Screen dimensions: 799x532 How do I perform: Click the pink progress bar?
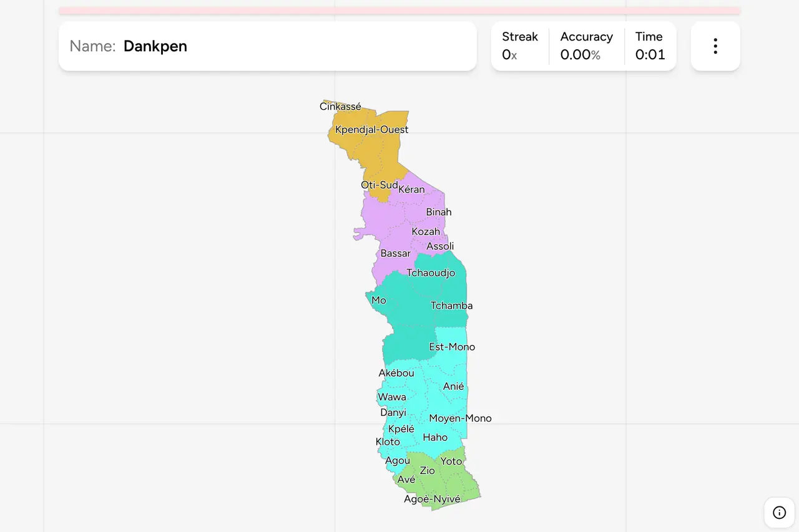click(399, 11)
